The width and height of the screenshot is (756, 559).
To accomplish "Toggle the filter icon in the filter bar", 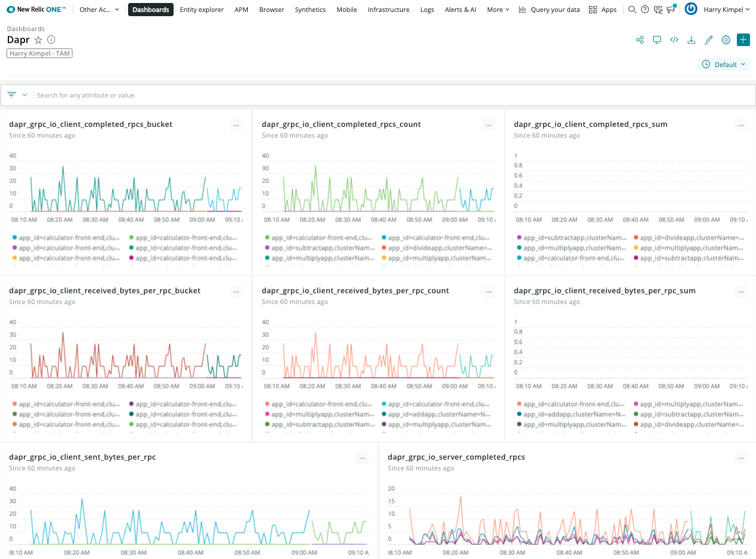I will pyautogui.click(x=12, y=94).
